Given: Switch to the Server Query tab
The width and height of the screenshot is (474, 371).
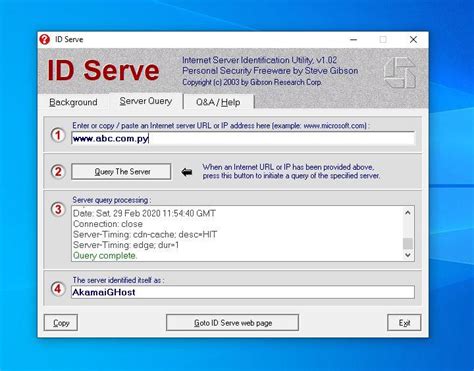Looking at the screenshot, I should (x=146, y=101).
